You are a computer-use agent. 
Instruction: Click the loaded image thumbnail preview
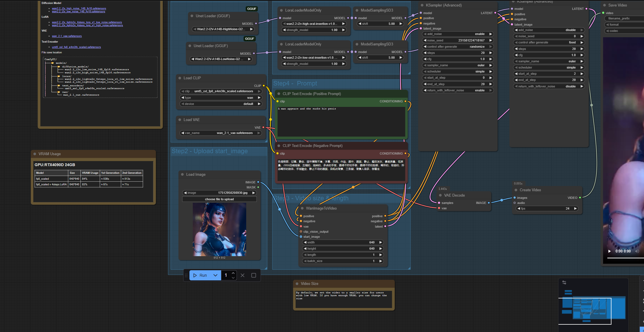219,229
